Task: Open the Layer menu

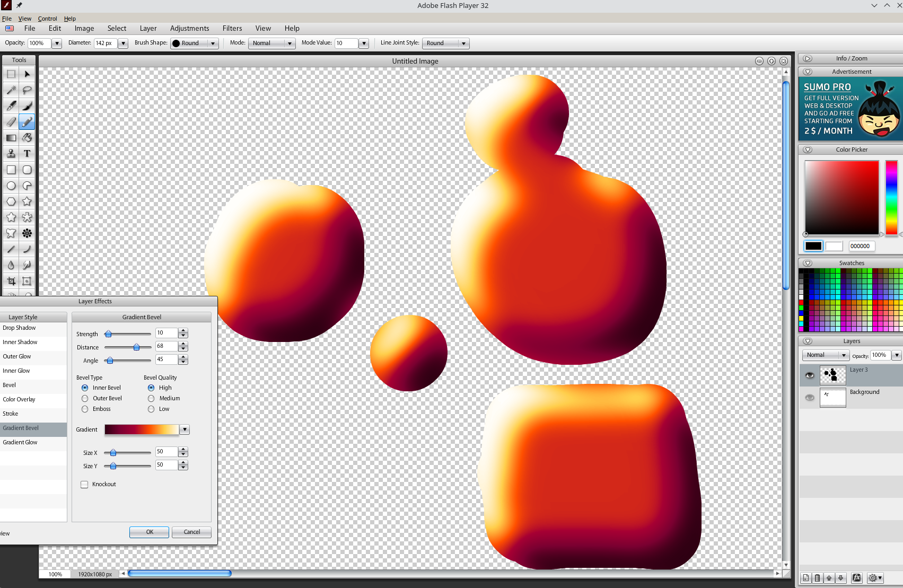Action: [148, 29]
